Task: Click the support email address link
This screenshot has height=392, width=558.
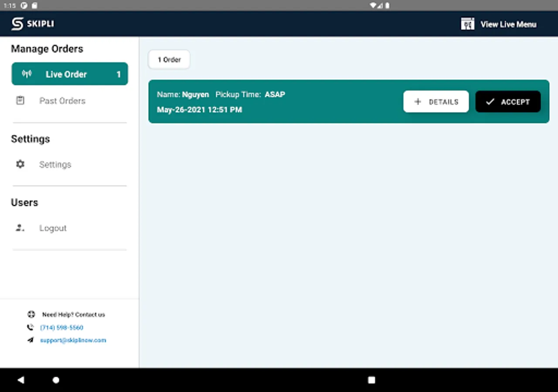Action: [x=73, y=340]
